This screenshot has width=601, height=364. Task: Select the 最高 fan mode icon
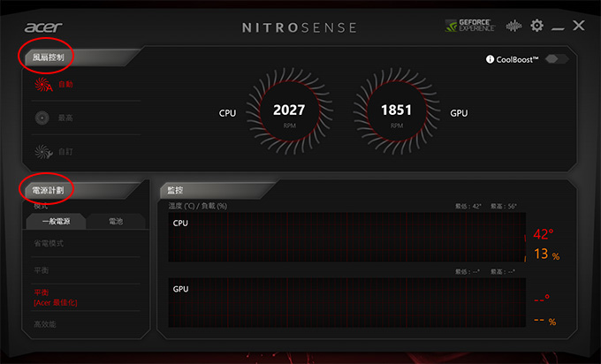[42, 118]
